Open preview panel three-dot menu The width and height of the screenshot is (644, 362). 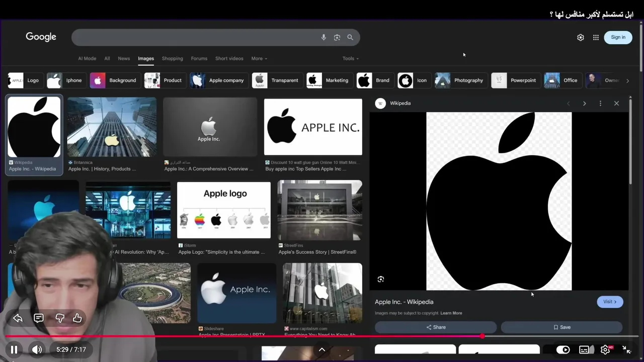pos(600,103)
